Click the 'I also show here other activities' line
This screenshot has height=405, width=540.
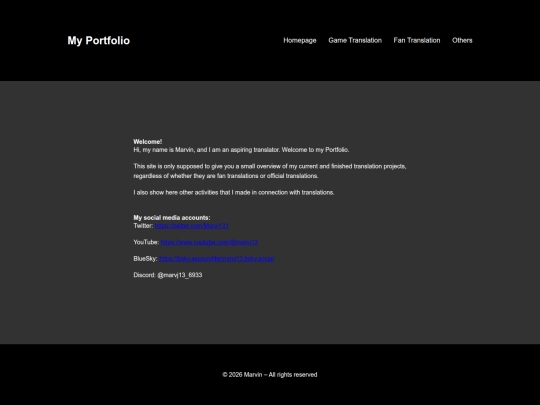click(234, 193)
